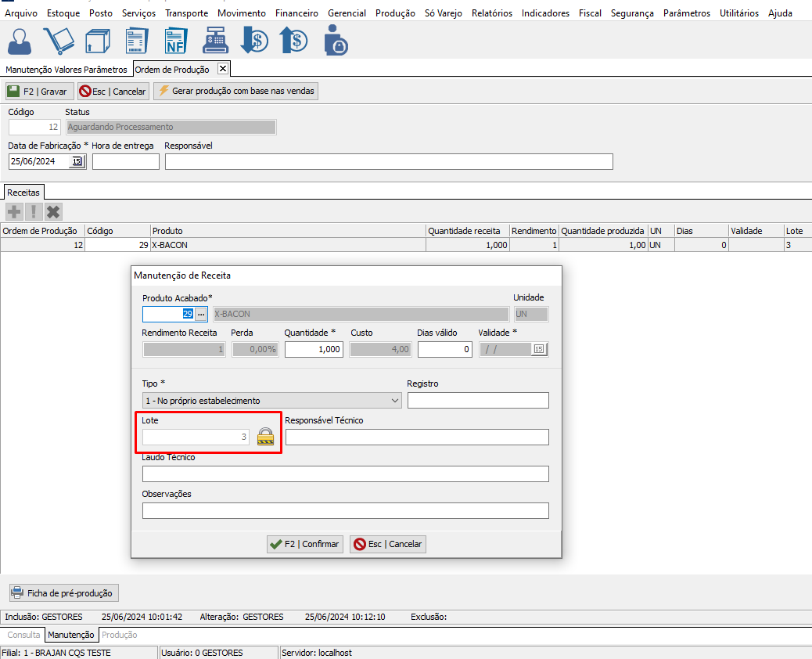Switch to the Consulta bottom tab

23,635
